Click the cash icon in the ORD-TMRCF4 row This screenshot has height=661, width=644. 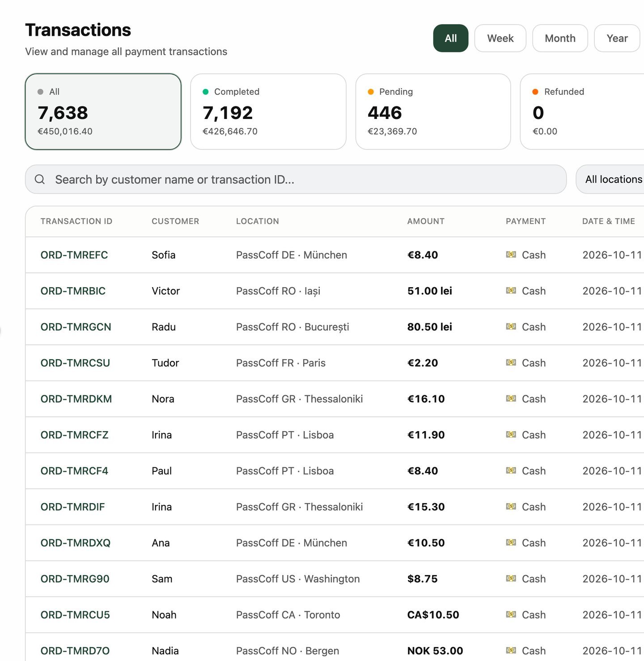coord(511,470)
